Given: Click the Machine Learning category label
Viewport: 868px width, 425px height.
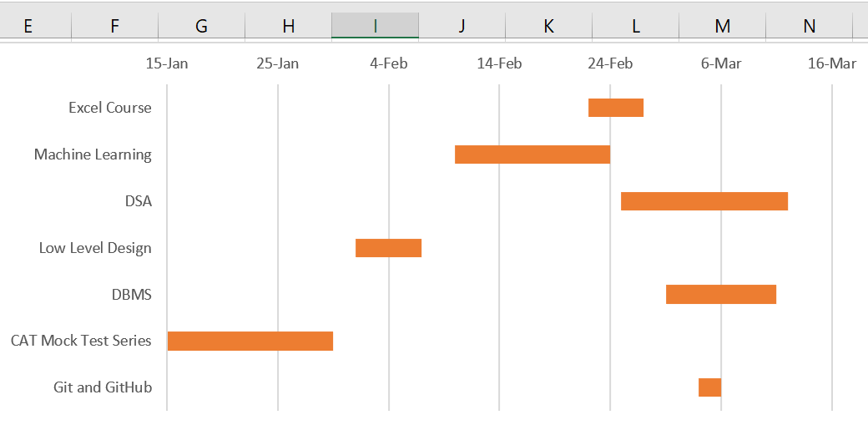Looking at the screenshot, I should point(93,154).
